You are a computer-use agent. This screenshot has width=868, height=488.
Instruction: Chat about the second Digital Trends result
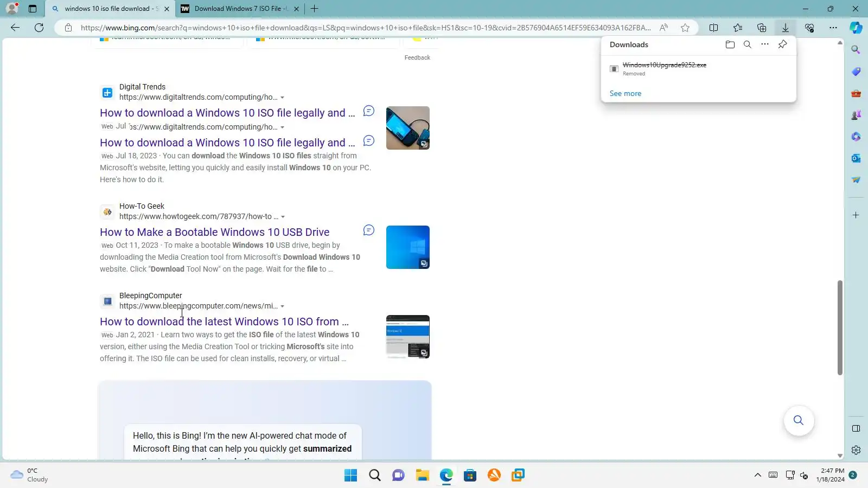369,141
